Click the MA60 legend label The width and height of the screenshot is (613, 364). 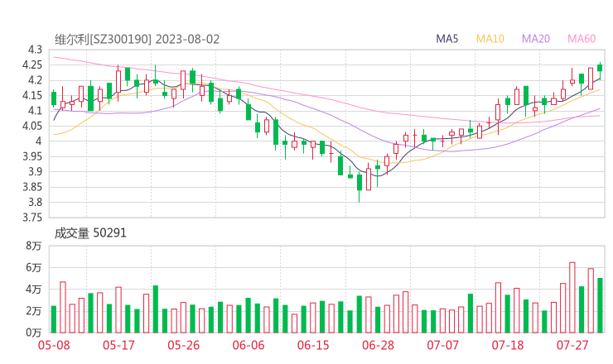[582, 39]
